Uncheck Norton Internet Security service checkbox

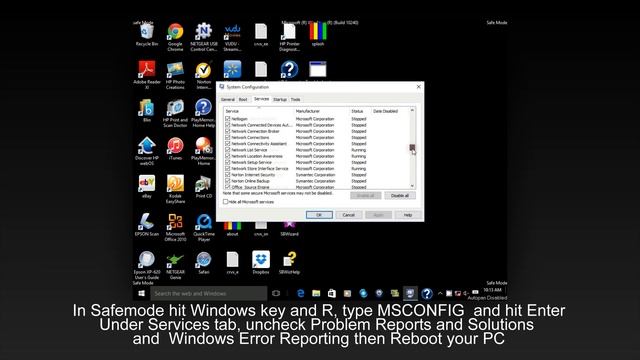(227, 175)
